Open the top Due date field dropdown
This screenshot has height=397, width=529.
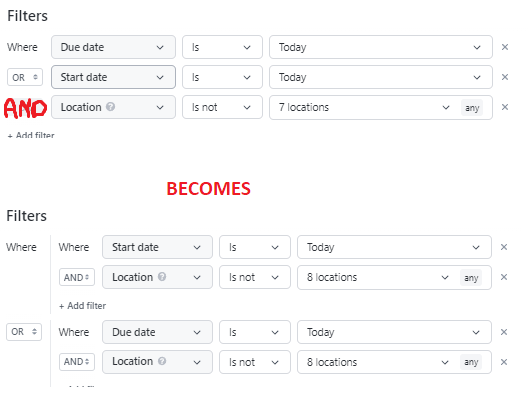113,47
